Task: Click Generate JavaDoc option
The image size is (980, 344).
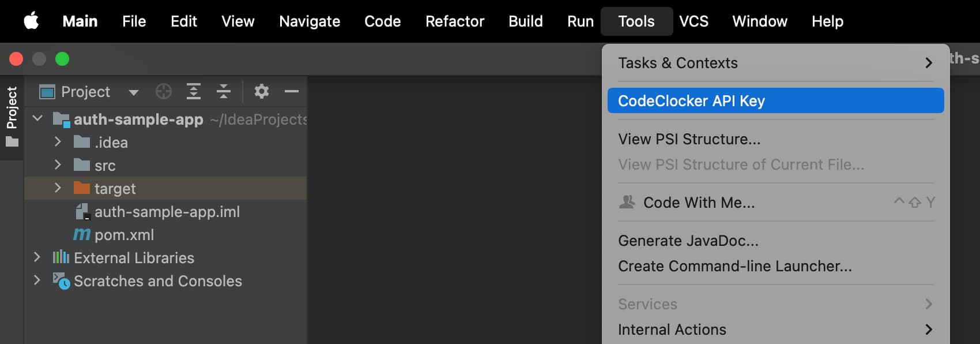Action: pyautogui.click(x=687, y=241)
